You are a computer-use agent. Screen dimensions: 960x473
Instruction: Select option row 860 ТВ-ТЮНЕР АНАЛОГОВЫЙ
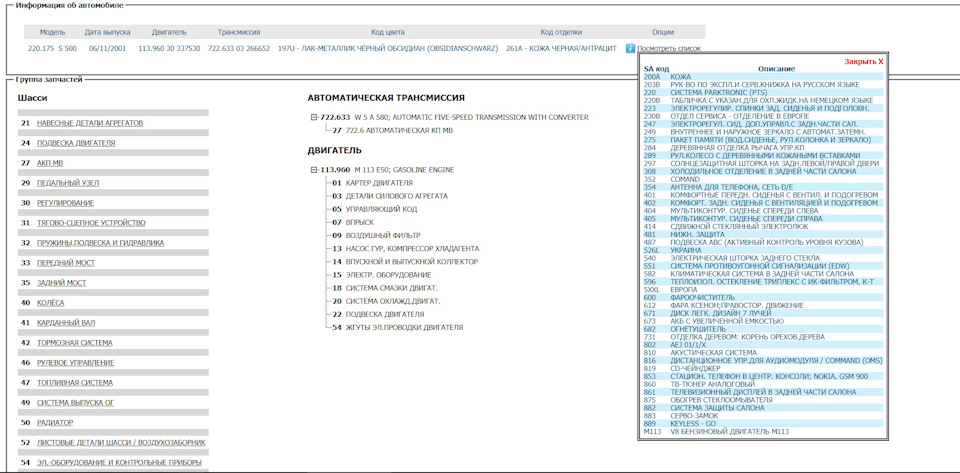pos(763,384)
